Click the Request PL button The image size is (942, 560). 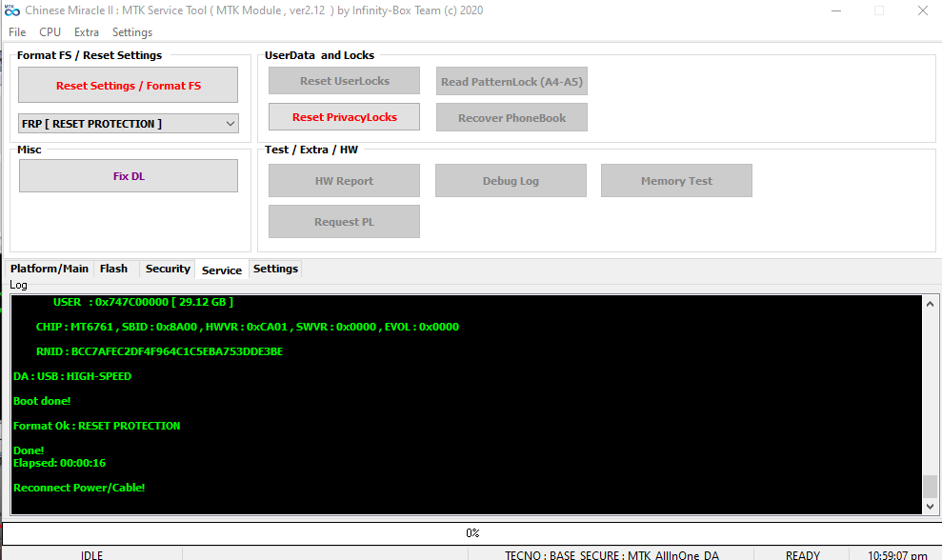(x=344, y=222)
